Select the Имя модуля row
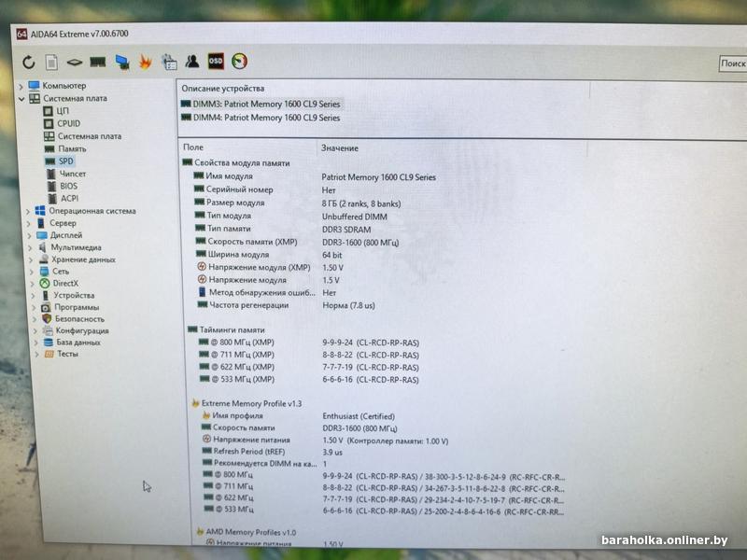The width and height of the screenshot is (747, 560). pos(315,176)
